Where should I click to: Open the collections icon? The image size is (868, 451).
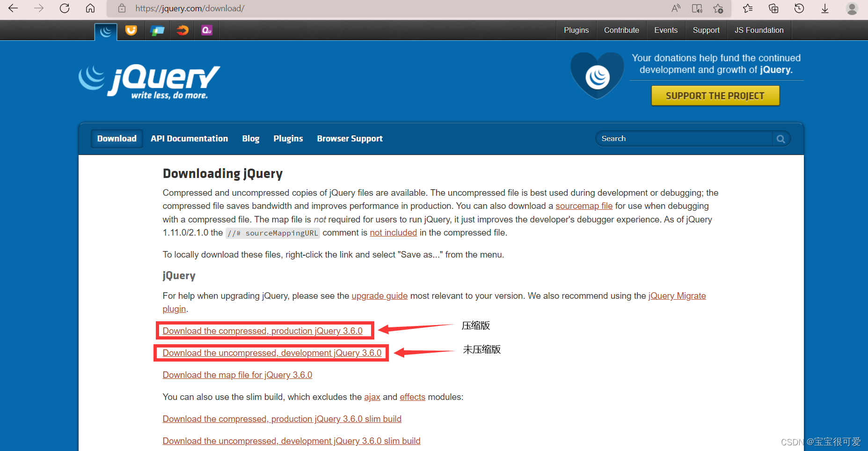pos(773,8)
